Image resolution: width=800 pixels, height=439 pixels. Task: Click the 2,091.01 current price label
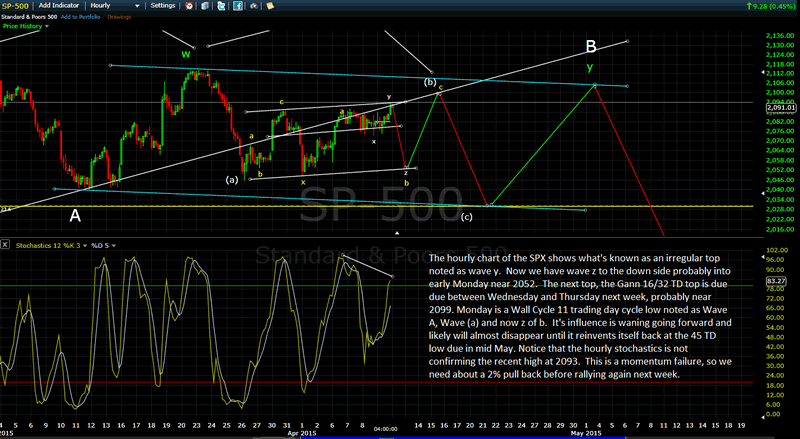coord(781,108)
